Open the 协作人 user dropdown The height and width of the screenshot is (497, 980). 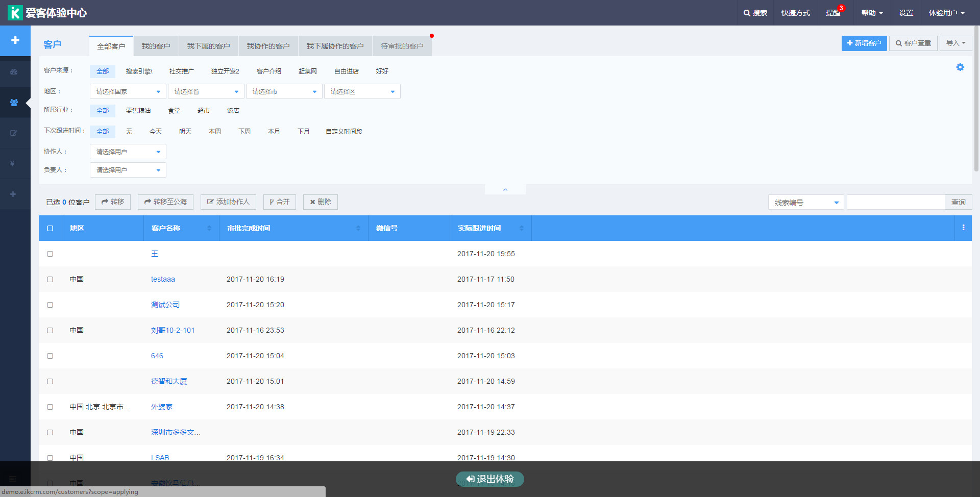128,152
